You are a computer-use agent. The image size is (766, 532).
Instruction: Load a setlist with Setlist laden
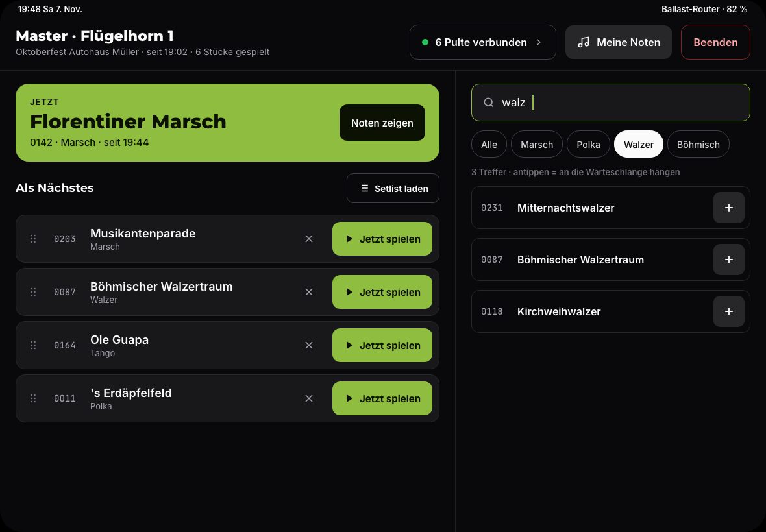coord(393,188)
